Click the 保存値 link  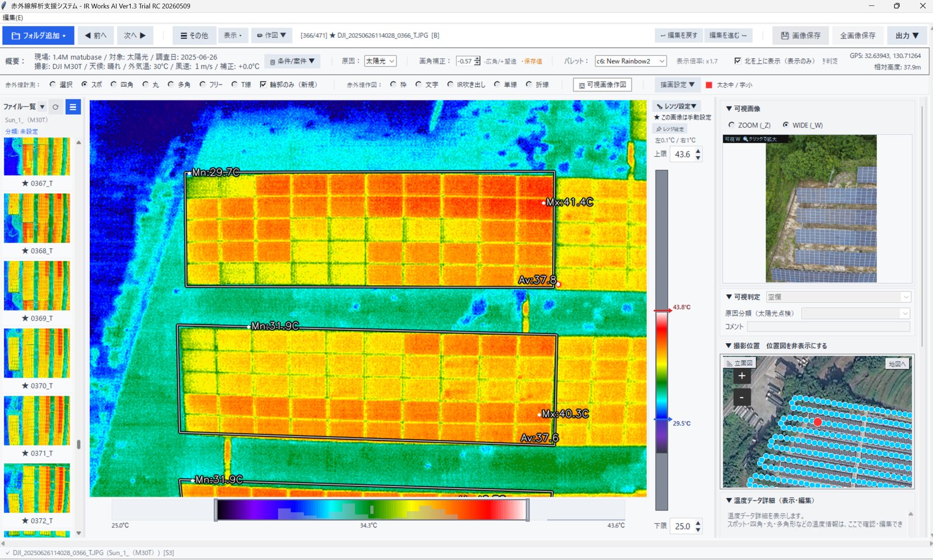click(x=533, y=61)
